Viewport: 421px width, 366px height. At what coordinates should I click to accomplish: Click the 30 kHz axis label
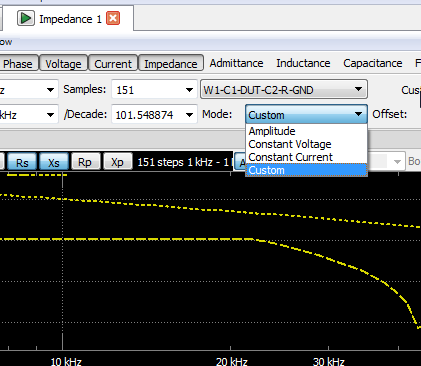click(x=329, y=361)
